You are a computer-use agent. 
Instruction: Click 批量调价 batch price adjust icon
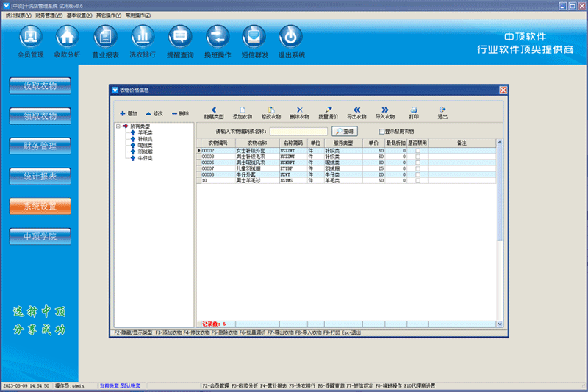click(328, 110)
